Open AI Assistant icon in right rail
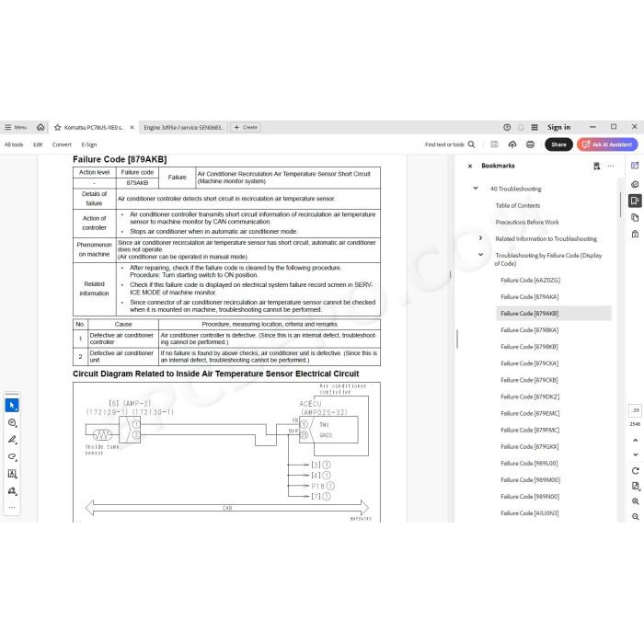Screen dimensions: 644x644 pos(635,166)
